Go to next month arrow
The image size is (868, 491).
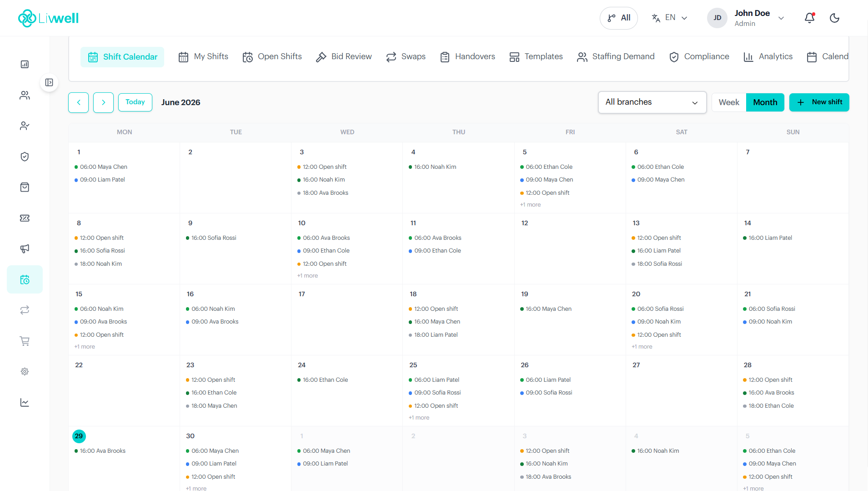(103, 102)
